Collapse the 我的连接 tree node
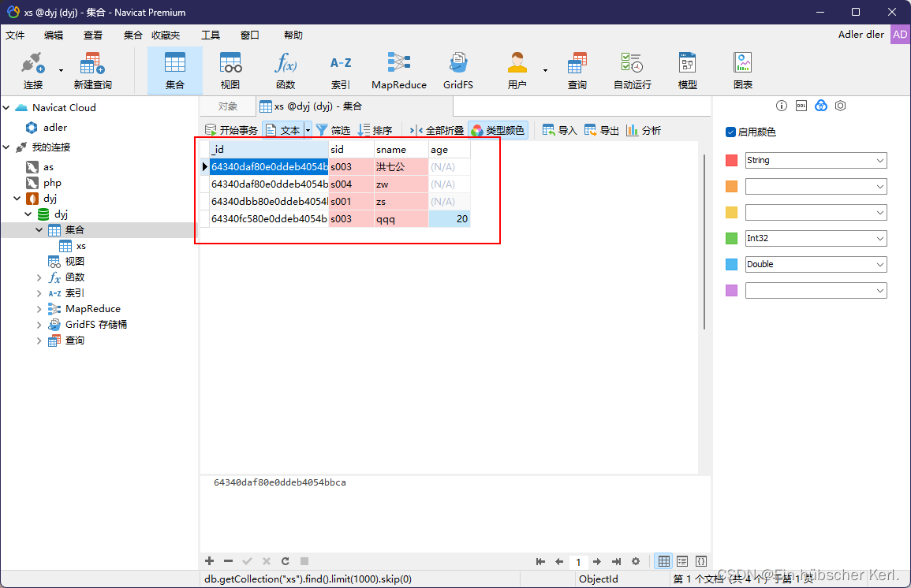This screenshot has height=588, width=911. [x=6, y=147]
